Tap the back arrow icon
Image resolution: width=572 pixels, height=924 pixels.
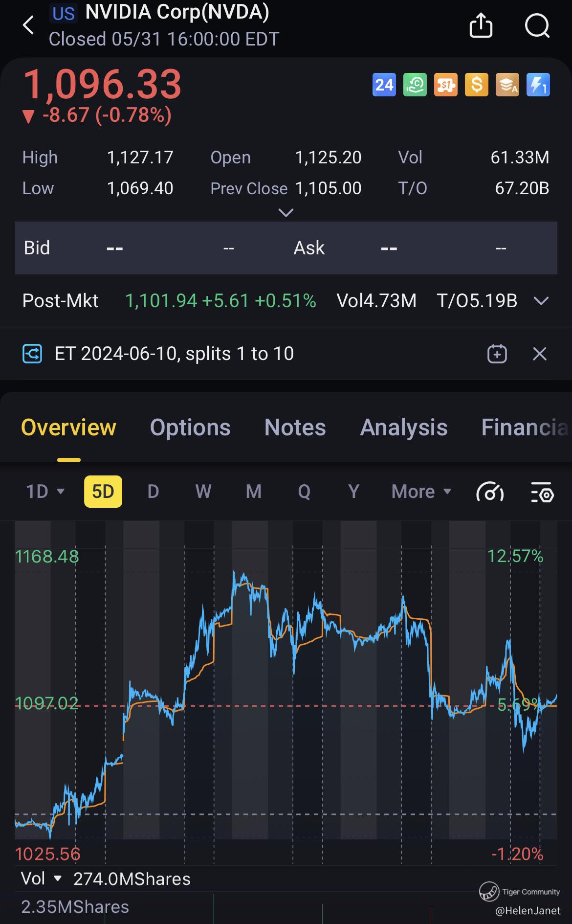coord(28,25)
